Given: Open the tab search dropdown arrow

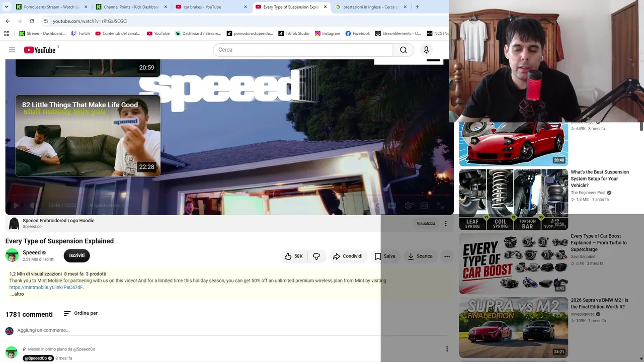Looking at the screenshot, I should click(x=7, y=7).
